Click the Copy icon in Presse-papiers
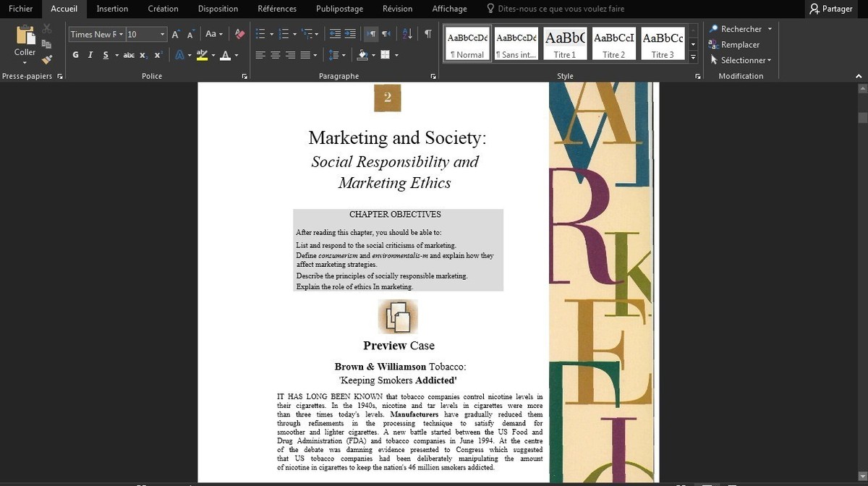The image size is (868, 486). (47, 44)
